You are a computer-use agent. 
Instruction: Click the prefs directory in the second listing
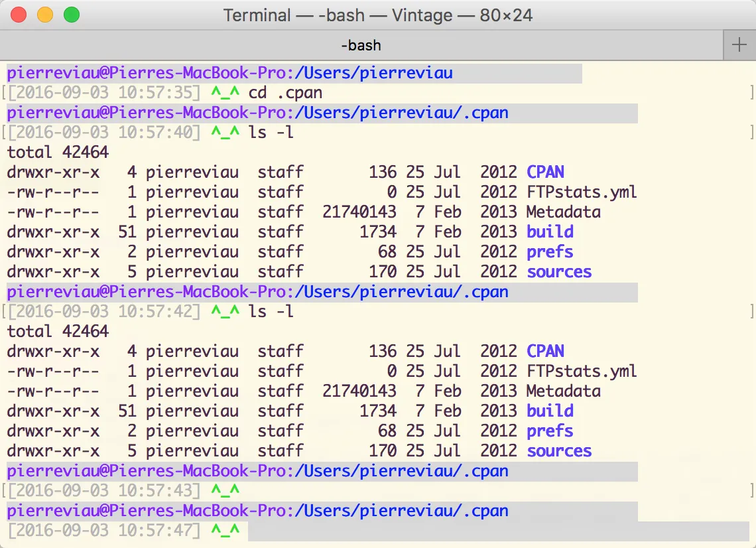tap(550, 431)
